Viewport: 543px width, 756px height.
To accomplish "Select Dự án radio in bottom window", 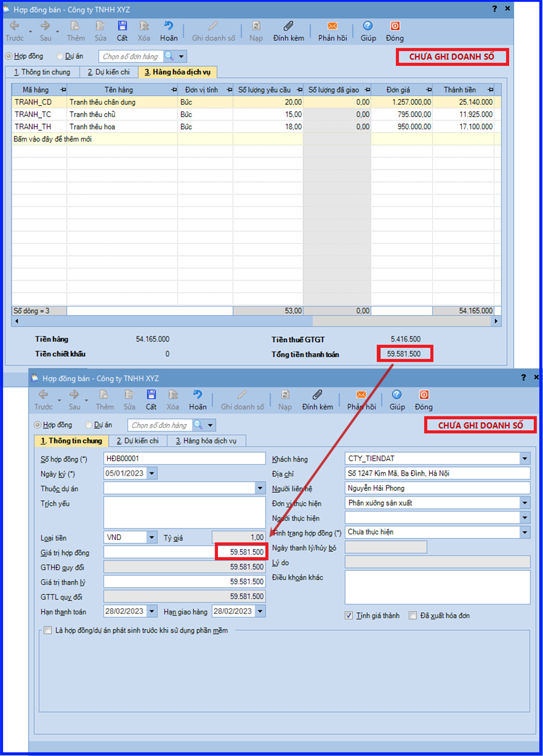I will (89, 425).
